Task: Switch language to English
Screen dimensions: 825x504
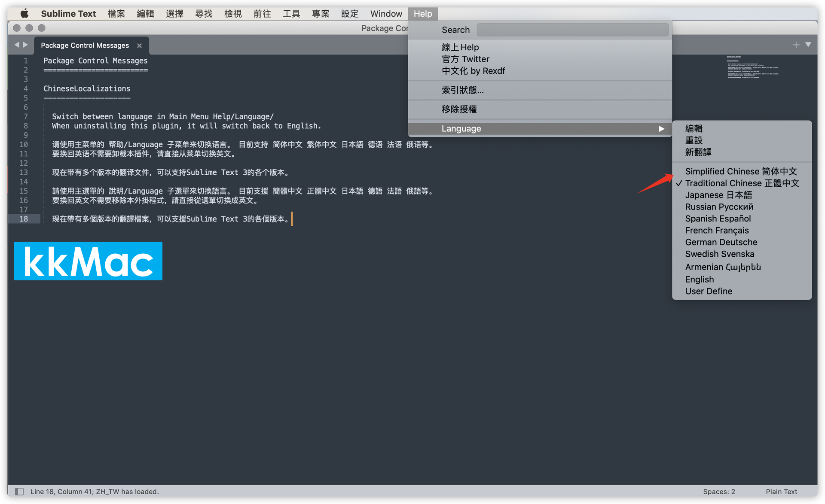Action: pos(742,279)
